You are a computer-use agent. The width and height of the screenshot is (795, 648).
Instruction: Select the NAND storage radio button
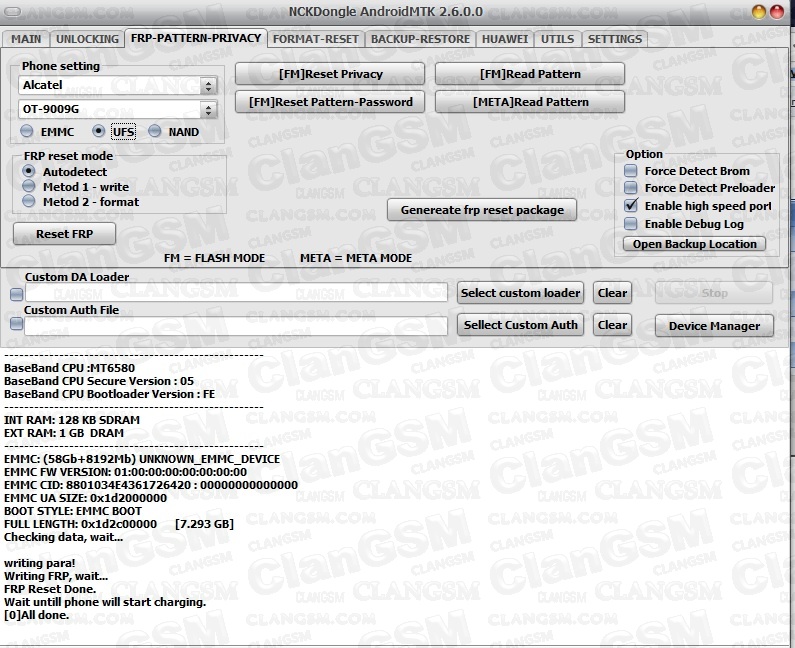click(155, 131)
